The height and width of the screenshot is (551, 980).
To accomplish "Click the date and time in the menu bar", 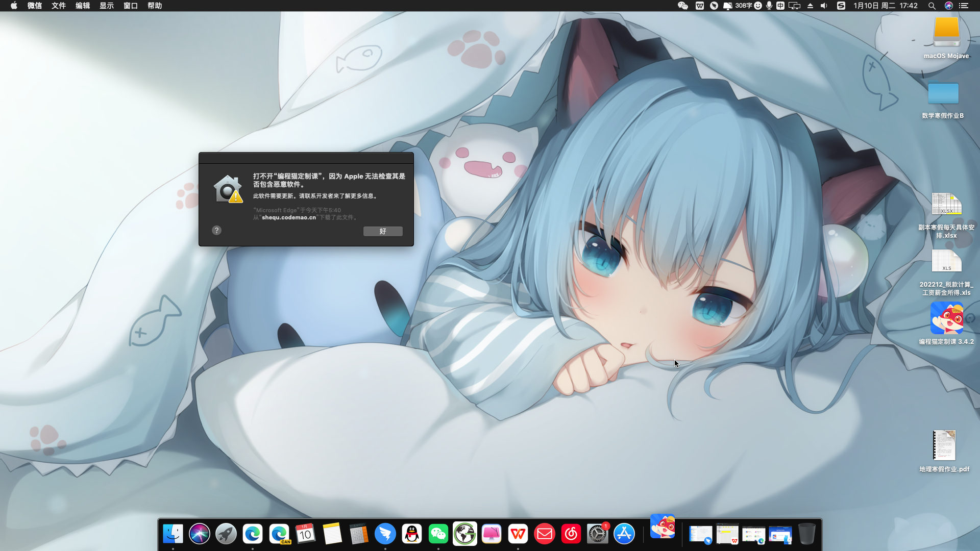I will pyautogui.click(x=886, y=6).
